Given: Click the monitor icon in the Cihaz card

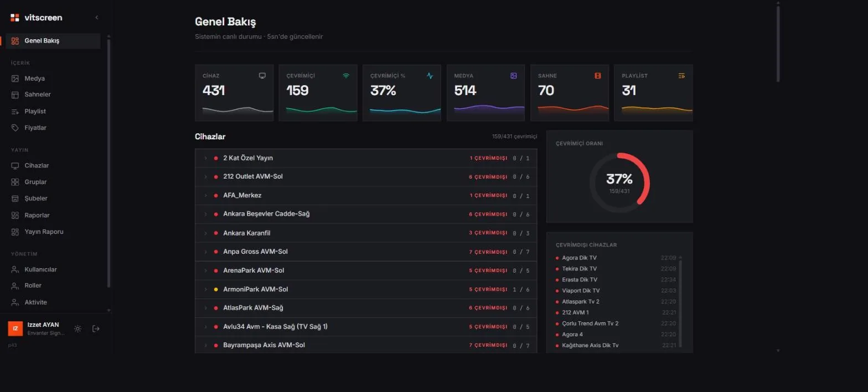Looking at the screenshot, I should point(262,76).
